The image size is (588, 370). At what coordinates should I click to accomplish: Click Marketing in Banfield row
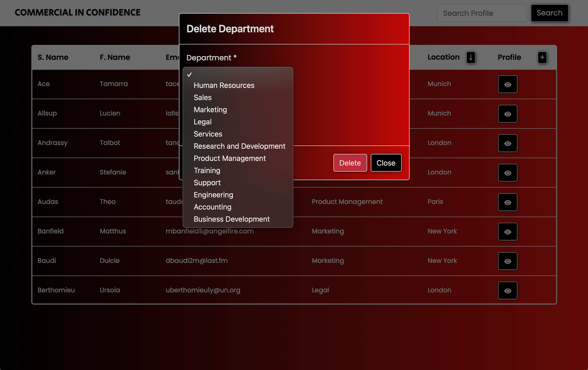[x=328, y=231]
